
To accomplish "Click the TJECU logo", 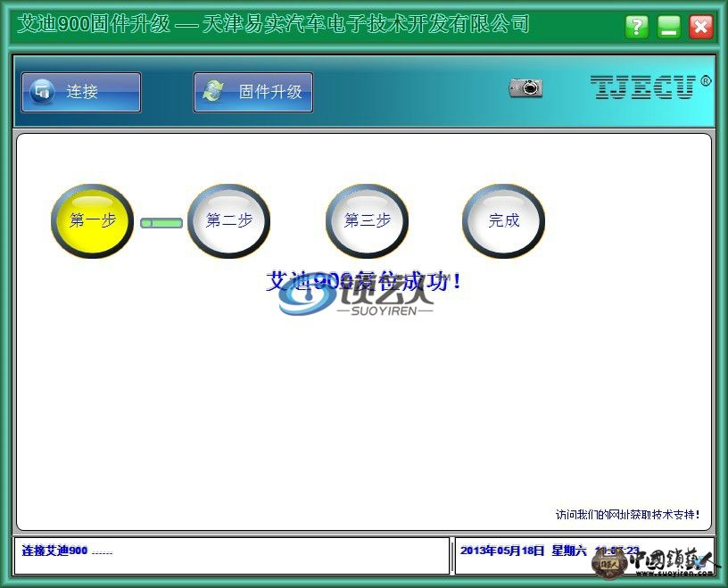I will (650, 87).
